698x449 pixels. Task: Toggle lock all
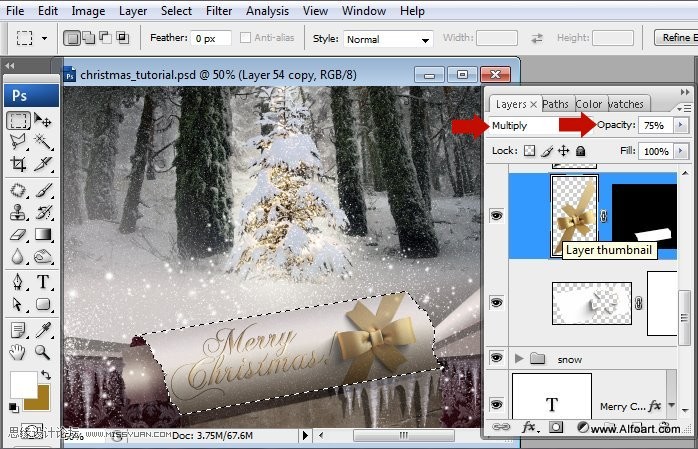[x=580, y=151]
